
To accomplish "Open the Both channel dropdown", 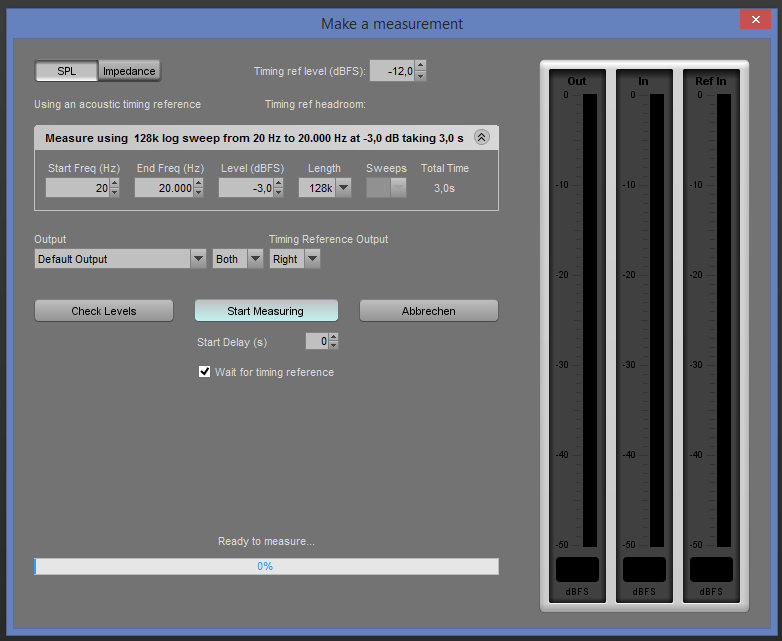I will [237, 259].
